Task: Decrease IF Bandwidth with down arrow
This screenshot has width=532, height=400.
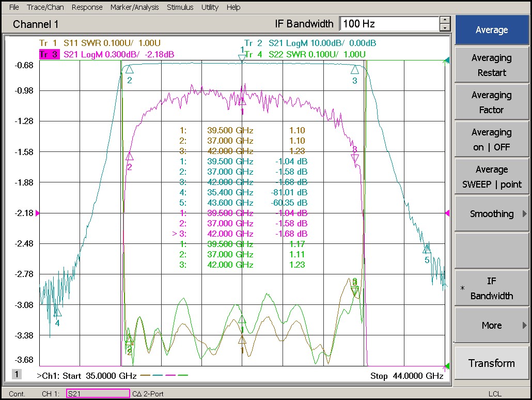Action: pos(445,27)
